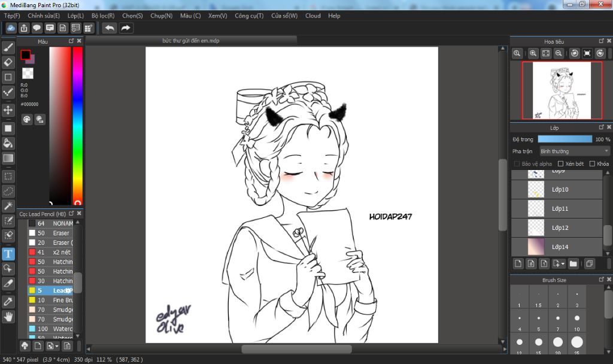Viewport: 613px width, 364px height.
Task: Select the Dot pen tool
Action: point(8,92)
